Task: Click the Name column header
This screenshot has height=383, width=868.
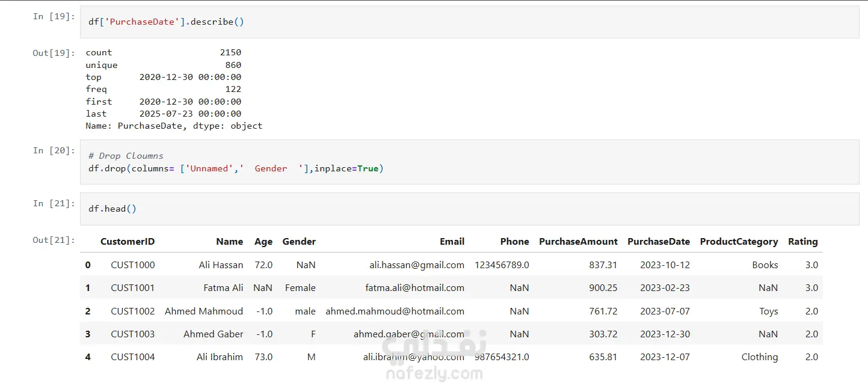Action: coord(230,242)
